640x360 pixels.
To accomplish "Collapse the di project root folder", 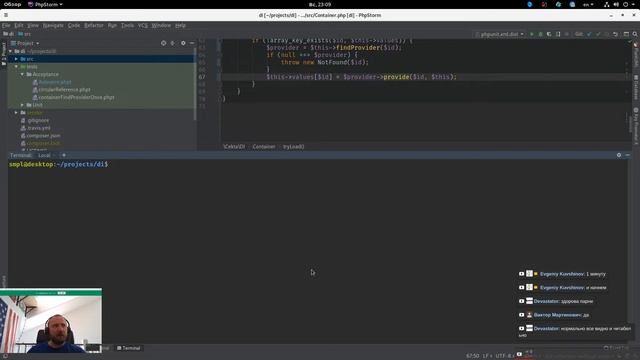I will pyautogui.click(x=11, y=51).
